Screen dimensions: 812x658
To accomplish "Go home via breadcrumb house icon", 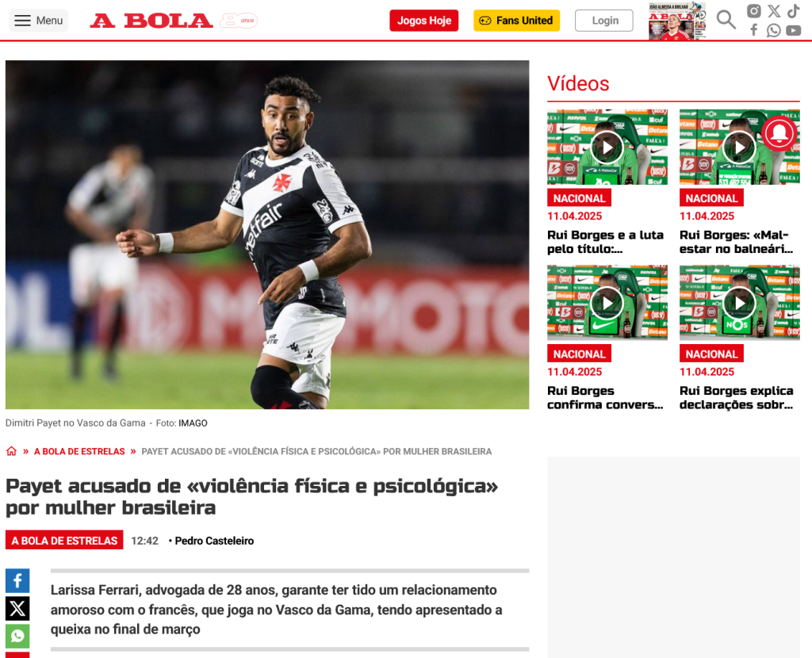I will 11,451.
